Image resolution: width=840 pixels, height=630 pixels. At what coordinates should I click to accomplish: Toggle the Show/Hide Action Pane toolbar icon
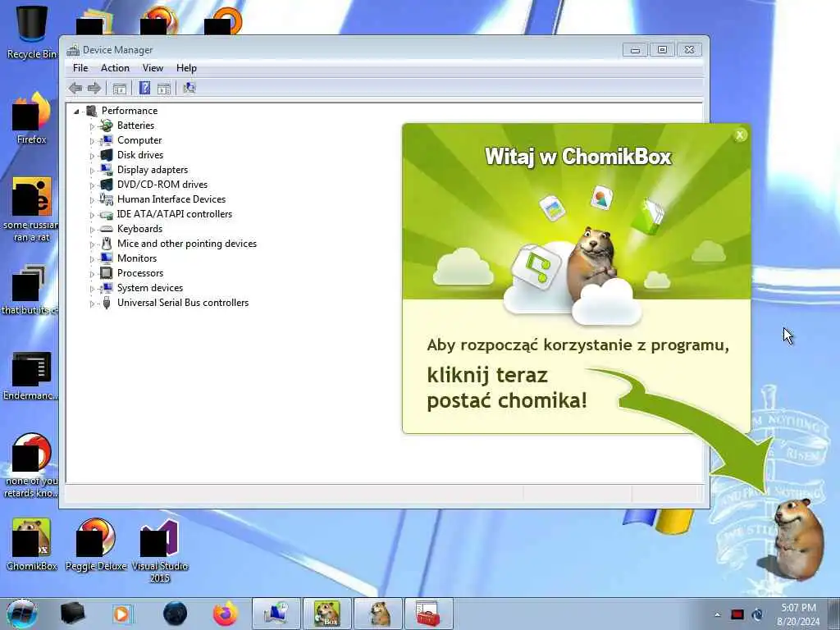point(164,89)
